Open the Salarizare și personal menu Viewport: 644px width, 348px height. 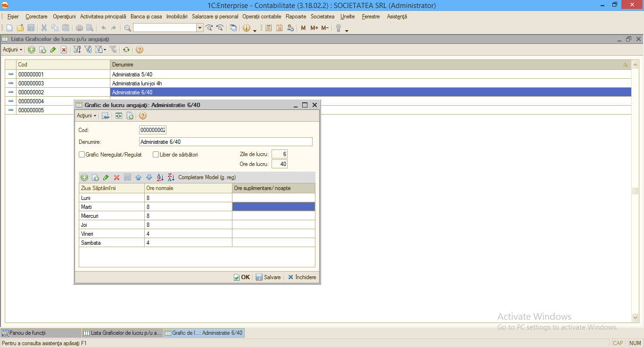(x=215, y=17)
